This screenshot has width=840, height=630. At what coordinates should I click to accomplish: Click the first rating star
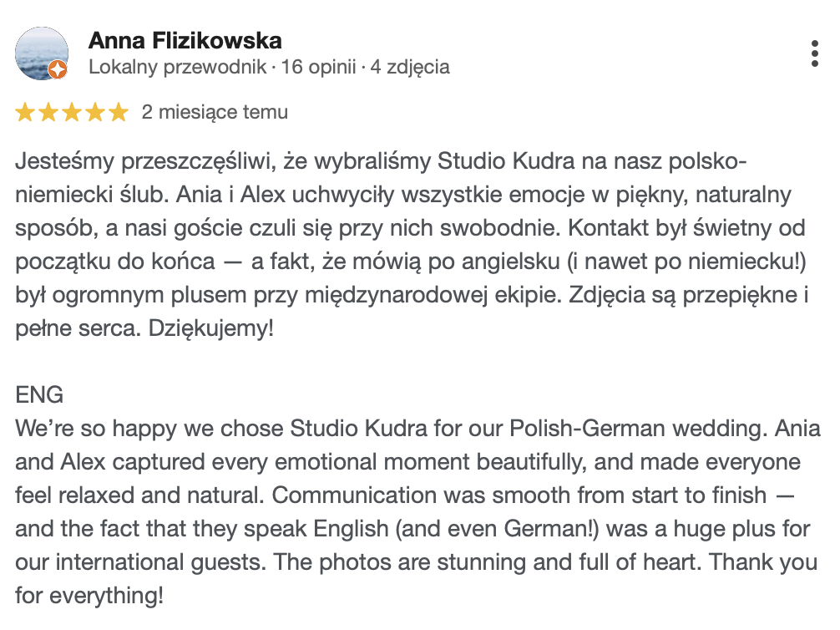25,112
